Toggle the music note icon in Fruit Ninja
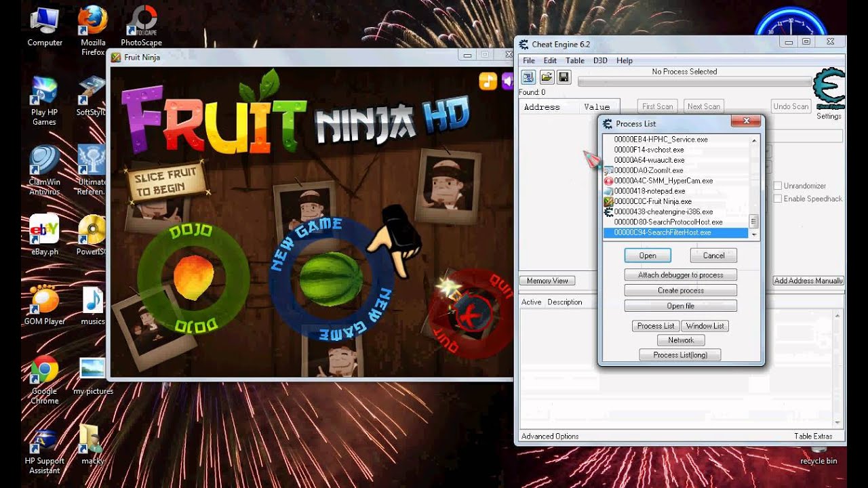 point(488,81)
